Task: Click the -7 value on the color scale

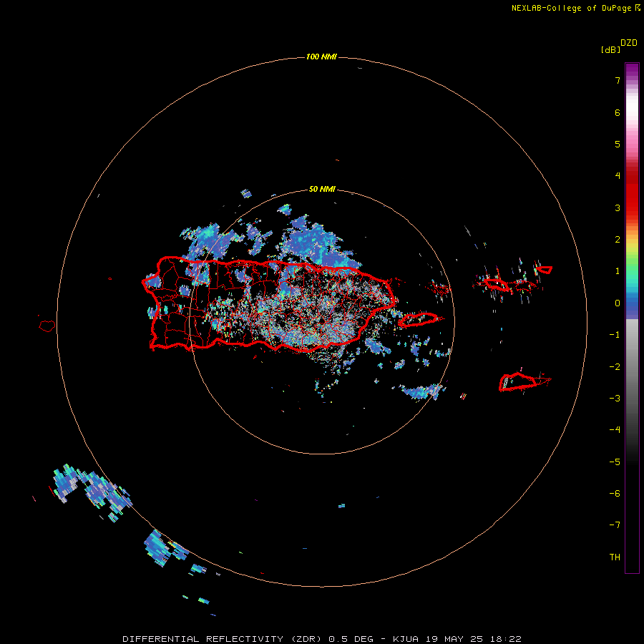Action: click(x=615, y=525)
